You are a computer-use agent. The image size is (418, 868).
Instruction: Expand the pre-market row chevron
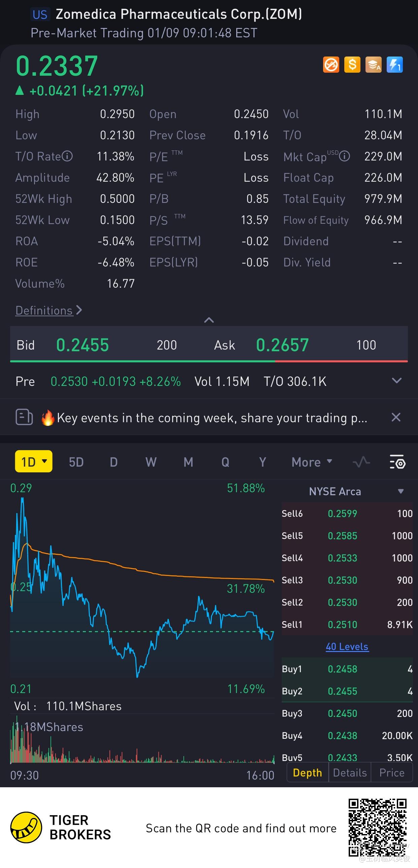point(397,381)
